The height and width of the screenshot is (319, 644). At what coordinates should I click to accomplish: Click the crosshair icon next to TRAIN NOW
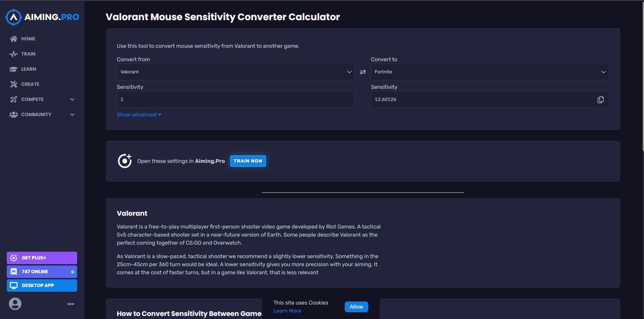(124, 161)
